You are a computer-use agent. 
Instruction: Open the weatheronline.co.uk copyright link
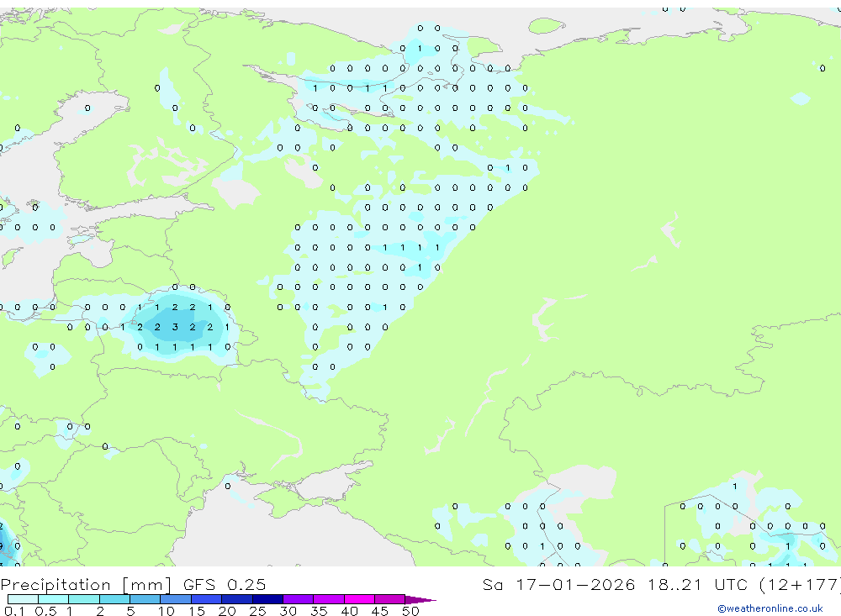click(770, 608)
